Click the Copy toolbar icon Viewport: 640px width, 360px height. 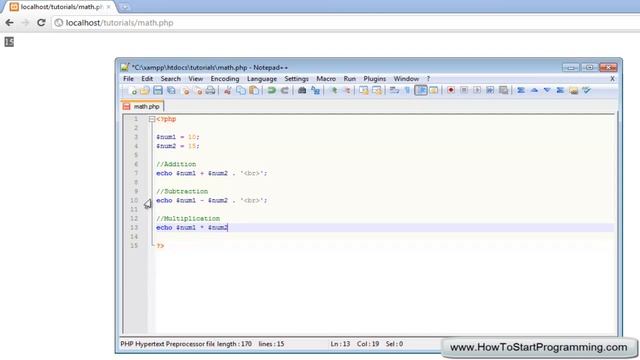tap(241, 91)
